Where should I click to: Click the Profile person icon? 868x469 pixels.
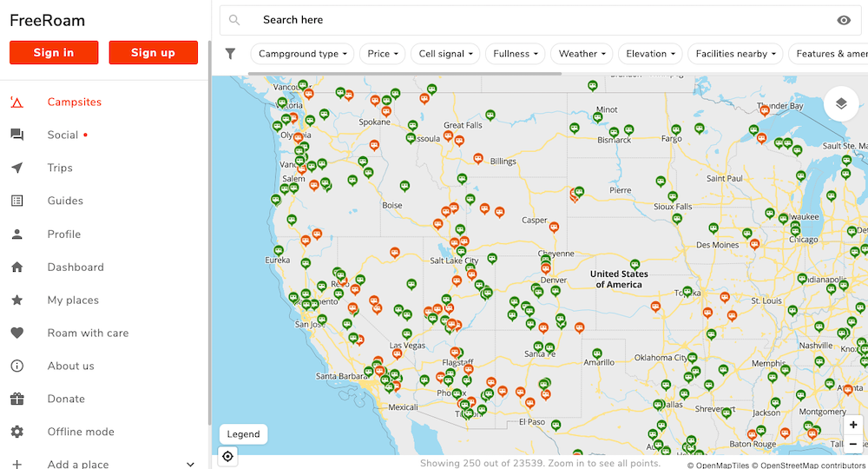(x=17, y=234)
